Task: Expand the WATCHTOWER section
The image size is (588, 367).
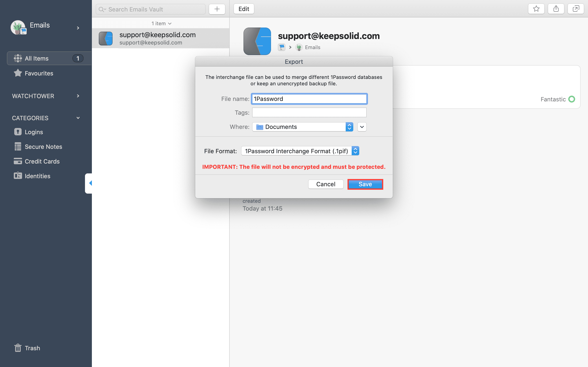Action: pyautogui.click(x=78, y=96)
